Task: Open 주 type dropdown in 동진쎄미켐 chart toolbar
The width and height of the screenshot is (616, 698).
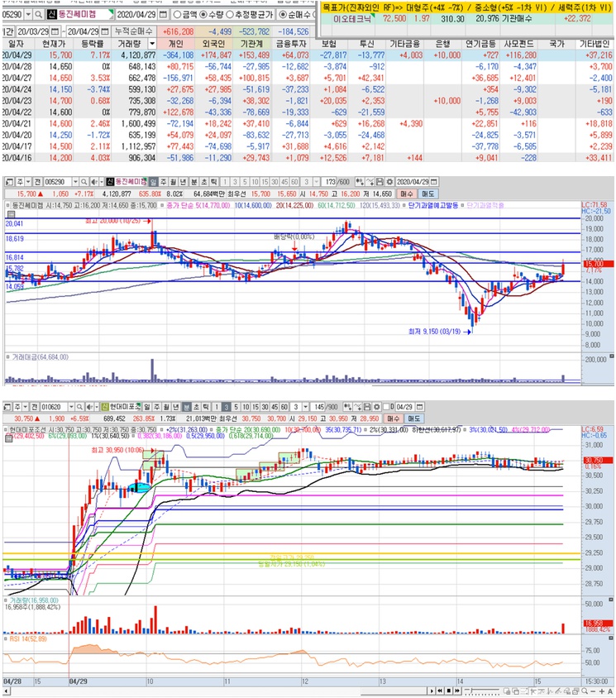Action: coord(28,182)
